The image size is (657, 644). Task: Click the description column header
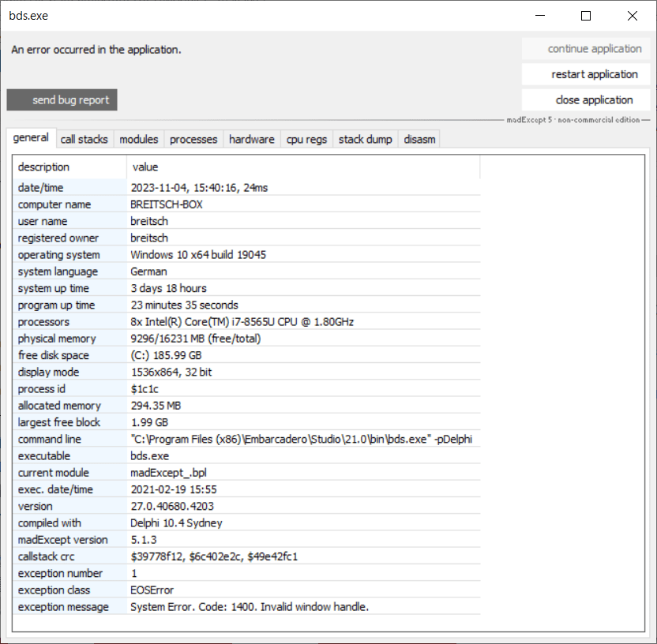point(69,167)
